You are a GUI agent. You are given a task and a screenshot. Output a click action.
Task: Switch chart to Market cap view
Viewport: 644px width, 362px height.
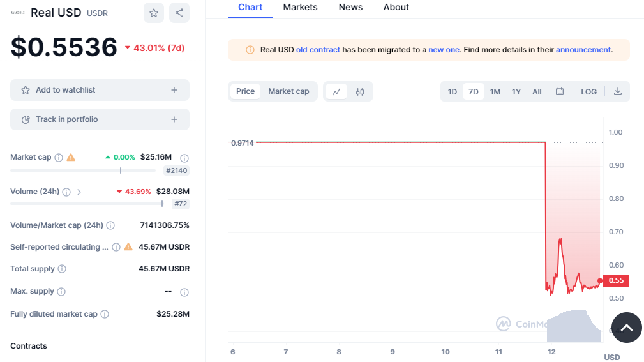pyautogui.click(x=288, y=91)
